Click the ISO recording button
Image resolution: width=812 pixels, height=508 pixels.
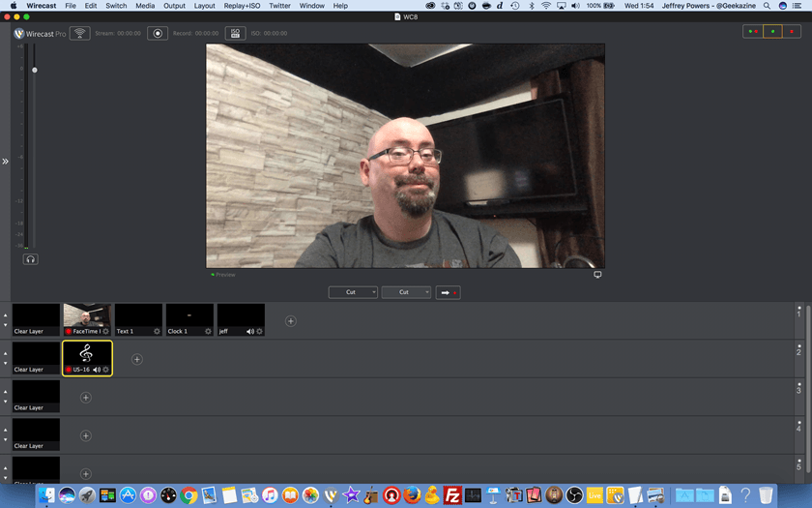pos(235,33)
